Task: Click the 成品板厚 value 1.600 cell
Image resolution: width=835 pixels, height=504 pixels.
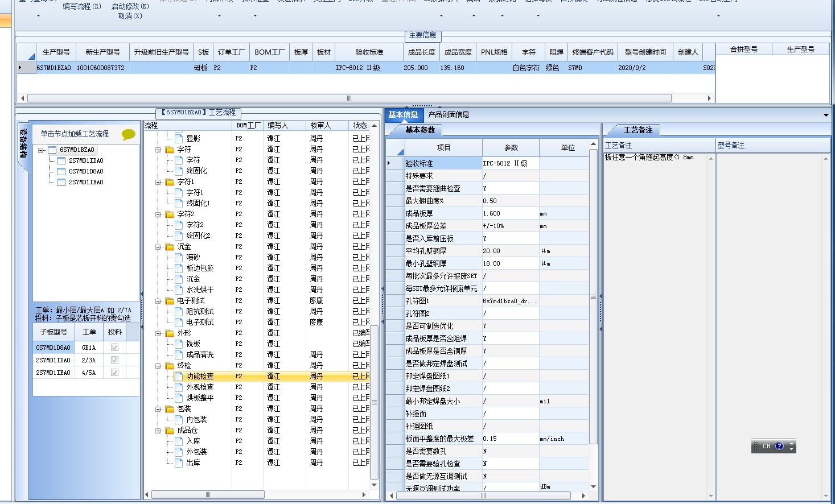Action: click(511, 213)
